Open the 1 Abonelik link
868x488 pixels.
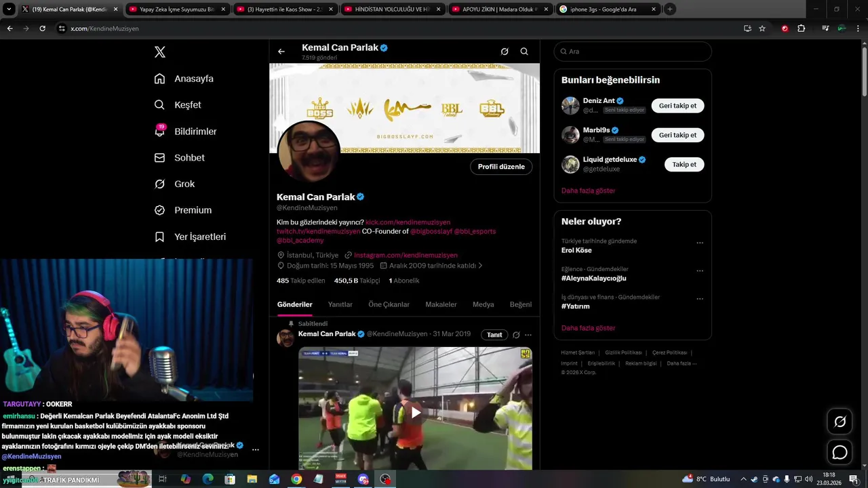pos(403,281)
